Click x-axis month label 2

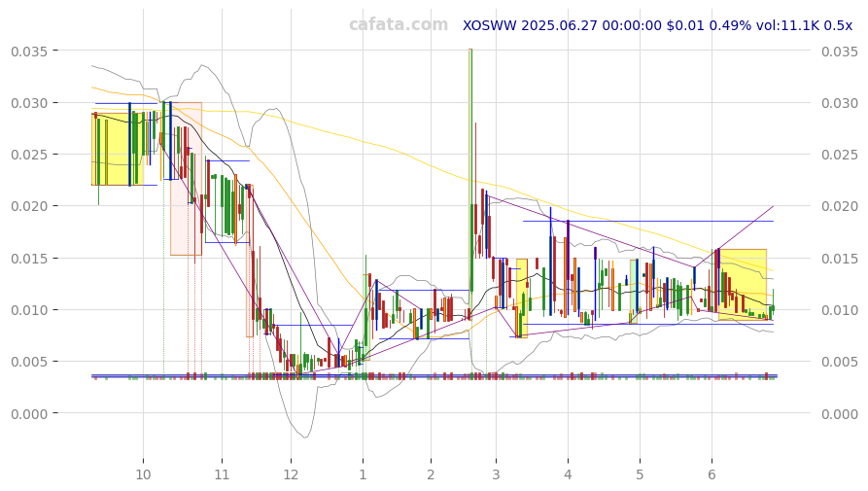[x=431, y=474]
